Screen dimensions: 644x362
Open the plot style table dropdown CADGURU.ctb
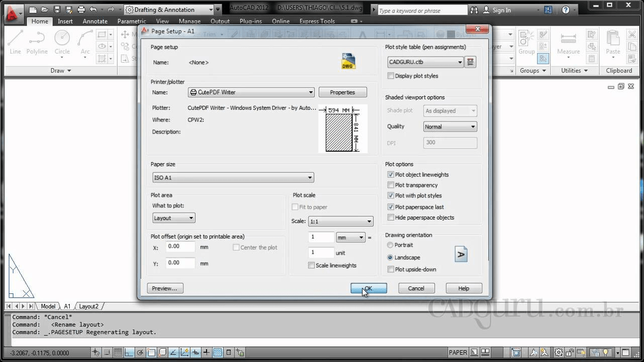click(425, 62)
